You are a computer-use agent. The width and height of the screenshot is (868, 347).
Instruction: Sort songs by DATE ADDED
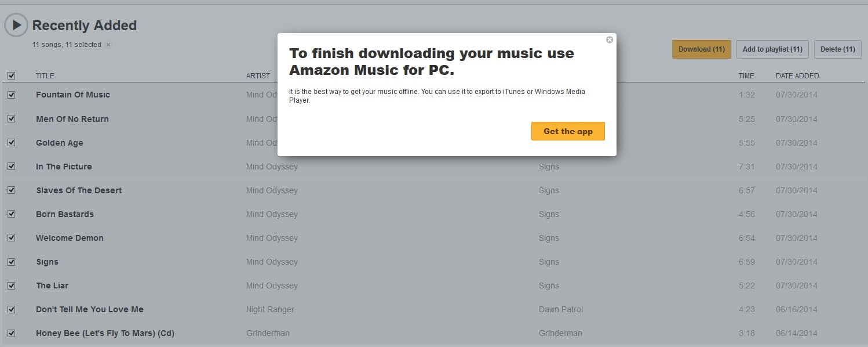tap(797, 76)
